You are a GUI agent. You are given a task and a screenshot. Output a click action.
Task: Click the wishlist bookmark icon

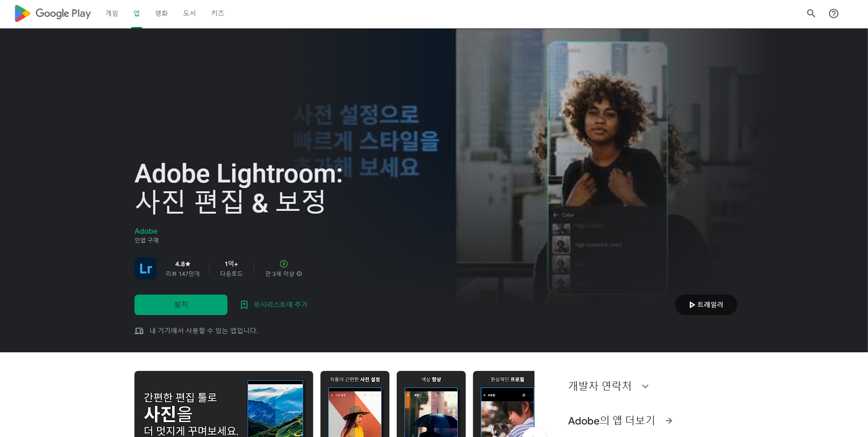point(244,304)
